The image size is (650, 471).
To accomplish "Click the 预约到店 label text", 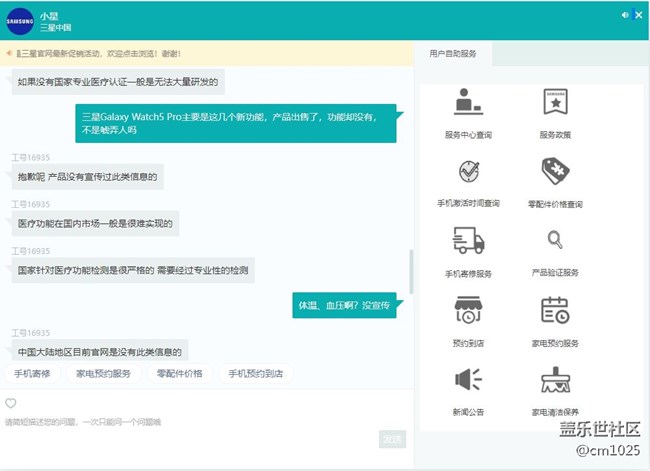I will click(x=468, y=343).
